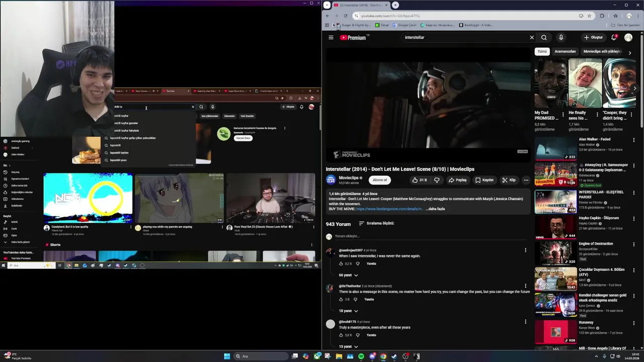Open options for brub8175 comment

[525, 322]
